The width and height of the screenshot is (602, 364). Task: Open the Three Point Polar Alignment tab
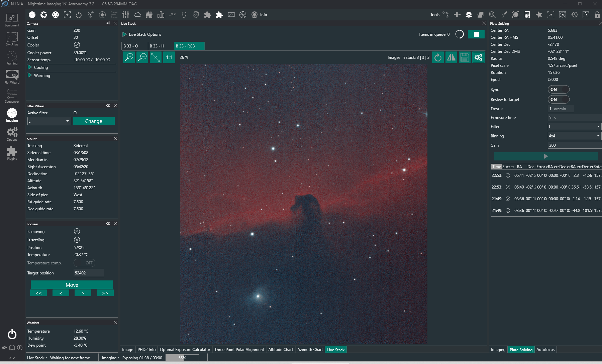tap(239, 350)
